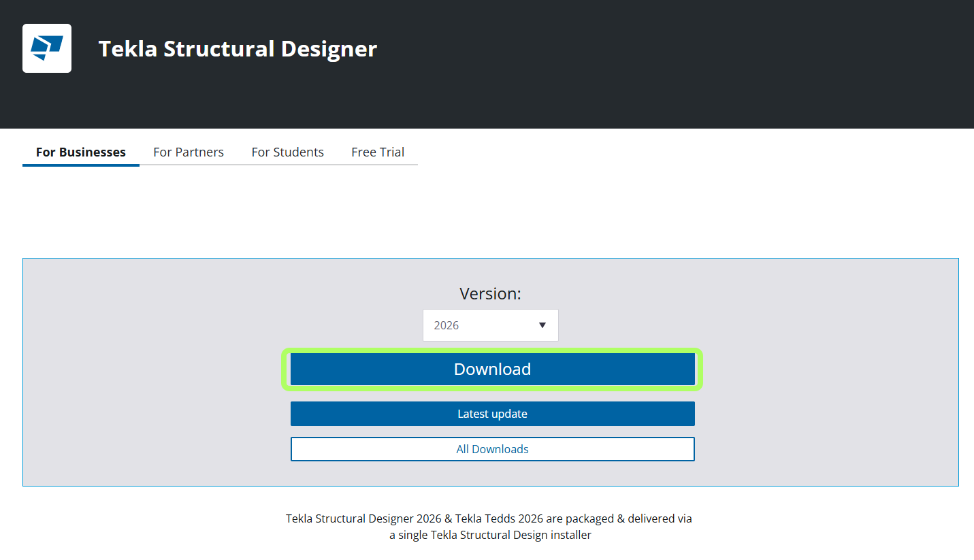Open the Version 2026 dropdown
974x560 pixels.
tap(491, 325)
